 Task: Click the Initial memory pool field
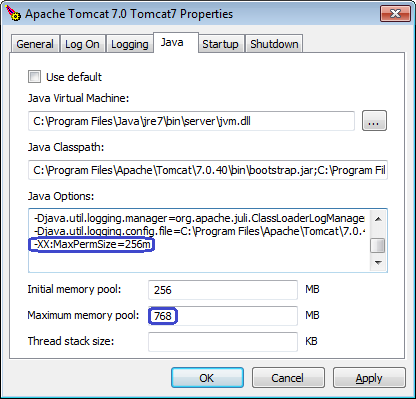point(223,290)
